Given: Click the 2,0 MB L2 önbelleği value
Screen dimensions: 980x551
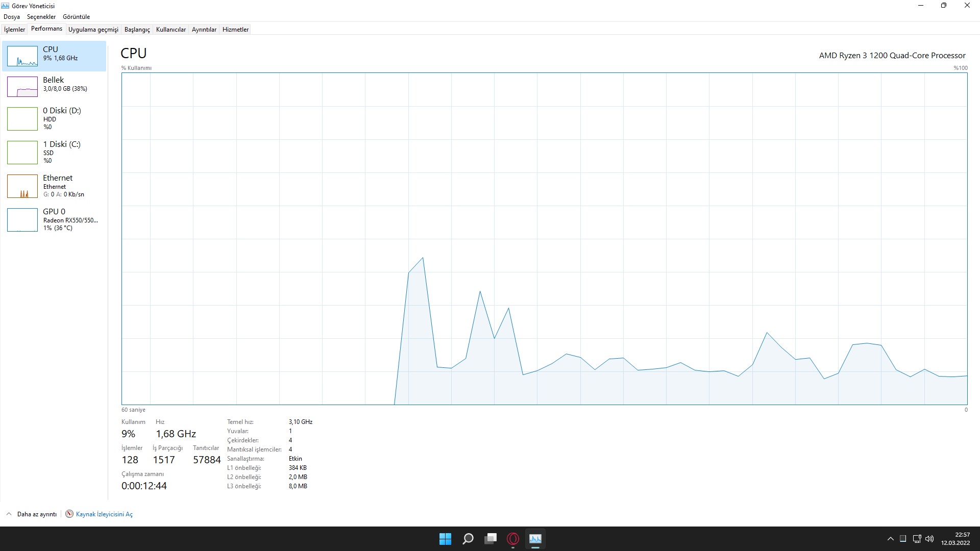Looking at the screenshot, I should pyautogui.click(x=298, y=477).
